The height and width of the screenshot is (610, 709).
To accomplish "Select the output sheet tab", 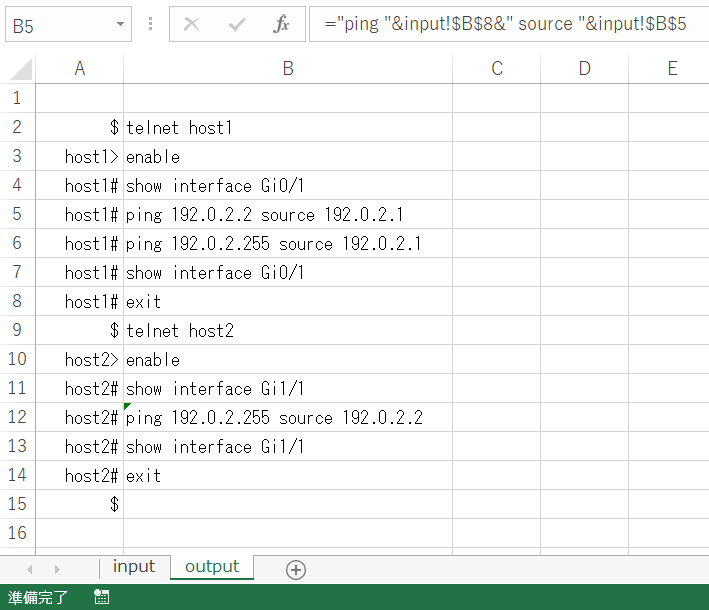I will [x=212, y=567].
